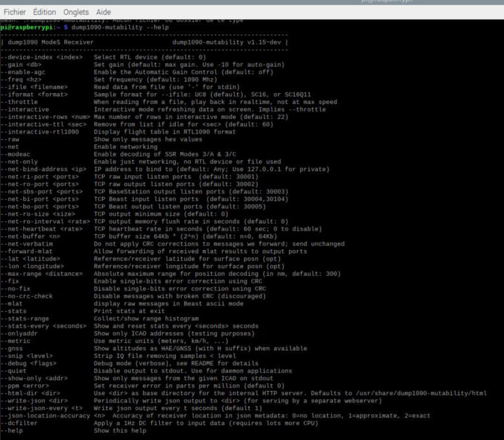The height and width of the screenshot is (440, 504).
Task: Click the '(default: 1090 Mhz)' frequency value
Action: coord(182,80)
